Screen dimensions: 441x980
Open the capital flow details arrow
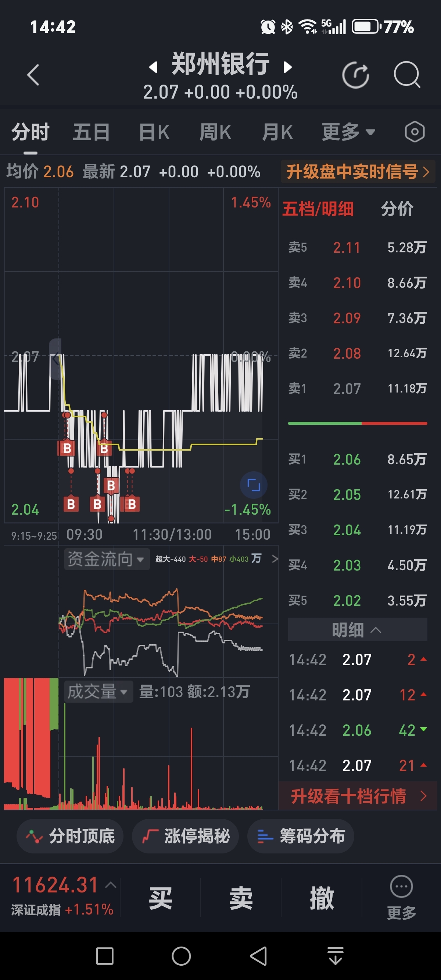pos(275,559)
